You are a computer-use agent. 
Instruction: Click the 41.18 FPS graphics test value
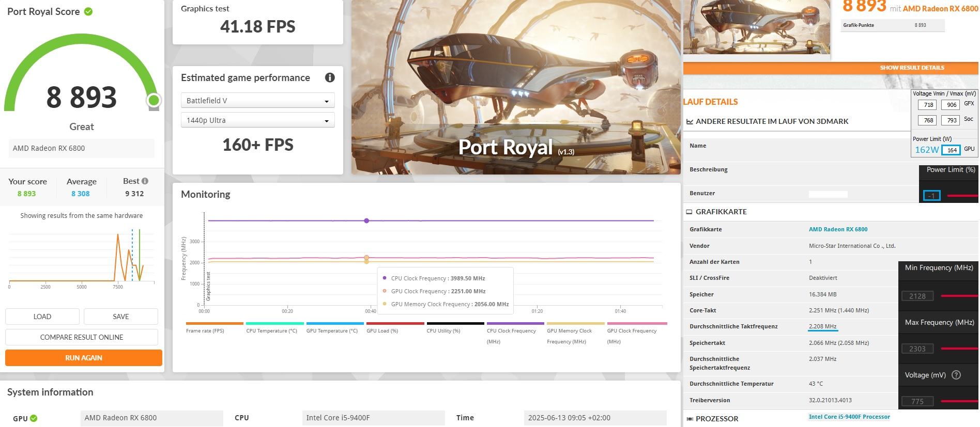(257, 26)
